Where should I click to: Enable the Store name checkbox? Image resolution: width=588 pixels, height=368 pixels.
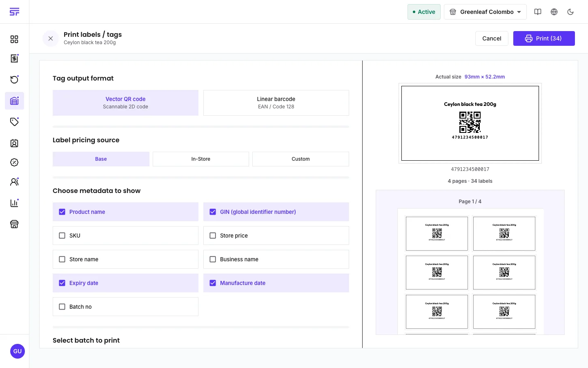click(62, 259)
